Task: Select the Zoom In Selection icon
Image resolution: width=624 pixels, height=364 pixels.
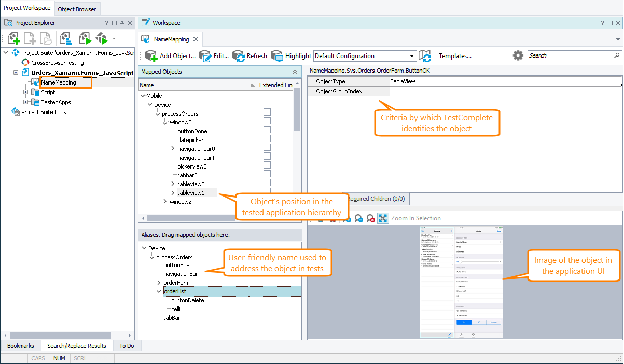Action: click(x=383, y=218)
